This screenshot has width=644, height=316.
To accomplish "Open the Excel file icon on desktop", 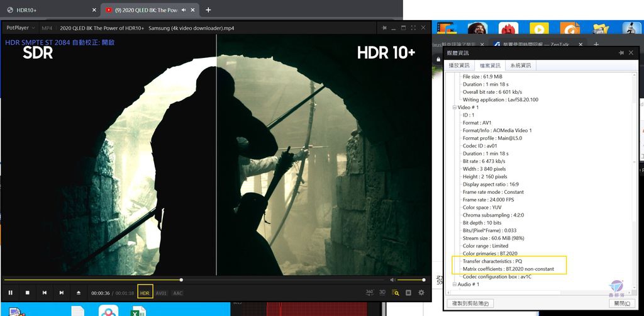I will (139, 311).
